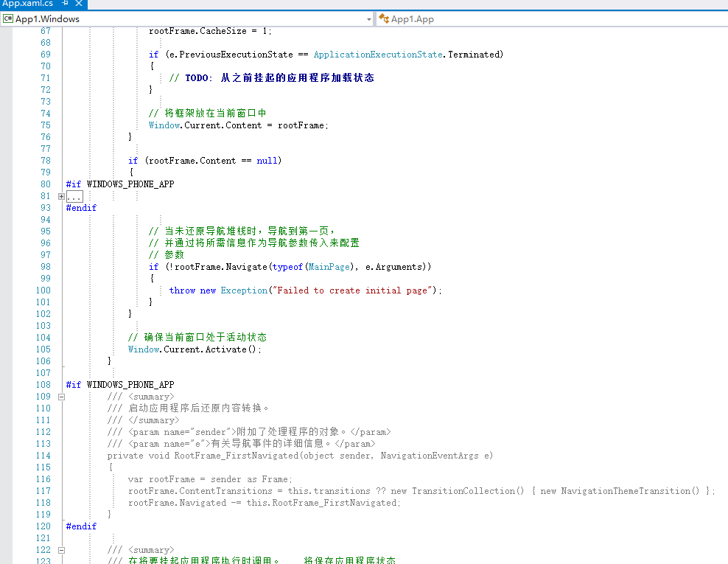The height and width of the screenshot is (564, 728).
Task: Click line number 100 in the margin
Action: (43, 290)
